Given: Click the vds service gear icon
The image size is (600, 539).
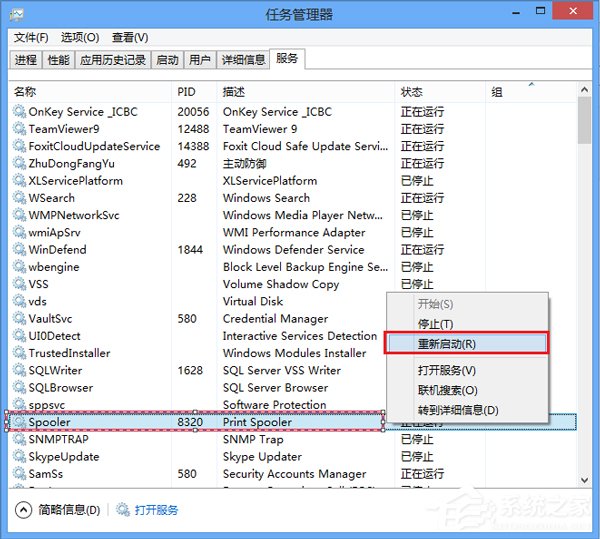Looking at the screenshot, I should coord(20,301).
